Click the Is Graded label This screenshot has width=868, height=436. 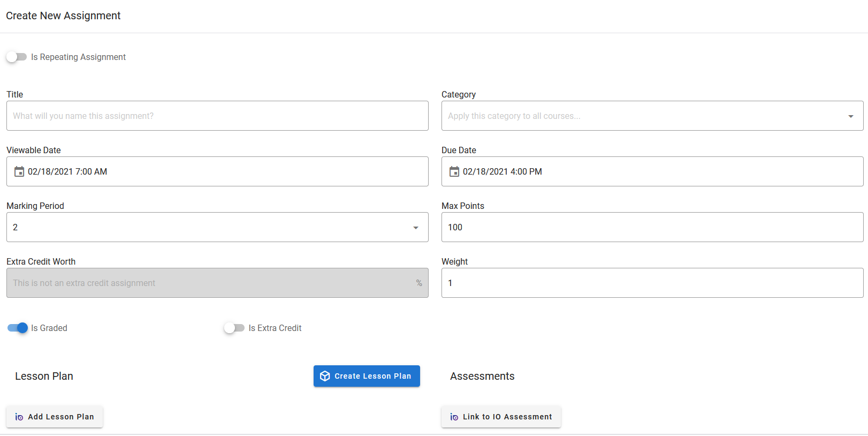tap(49, 328)
